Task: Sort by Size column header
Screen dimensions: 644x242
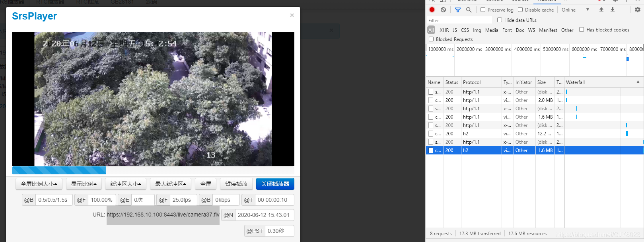Action: [x=545, y=82]
